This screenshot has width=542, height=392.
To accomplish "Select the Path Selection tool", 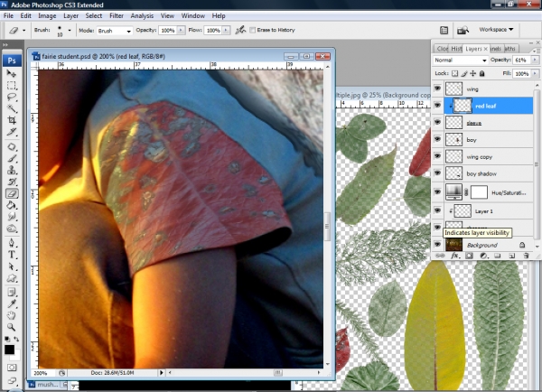I will pyautogui.click(x=12, y=266).
